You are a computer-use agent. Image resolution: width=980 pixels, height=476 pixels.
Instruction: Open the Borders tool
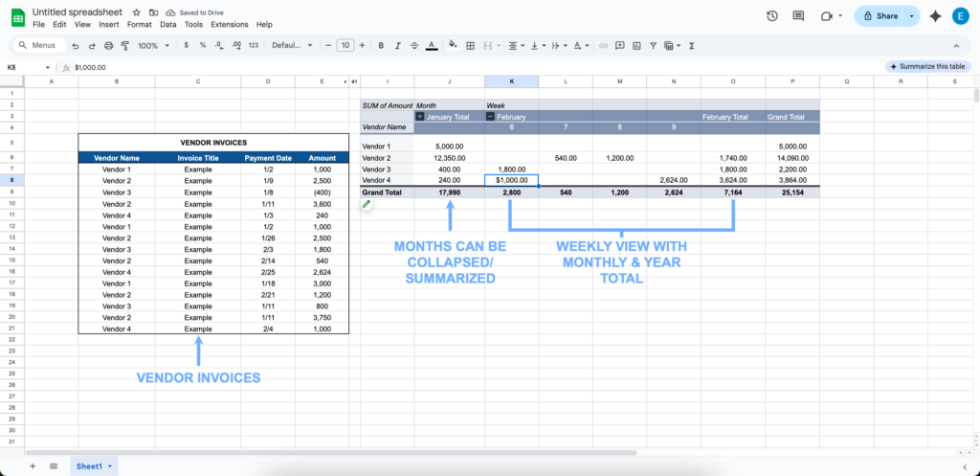(471, 46)
